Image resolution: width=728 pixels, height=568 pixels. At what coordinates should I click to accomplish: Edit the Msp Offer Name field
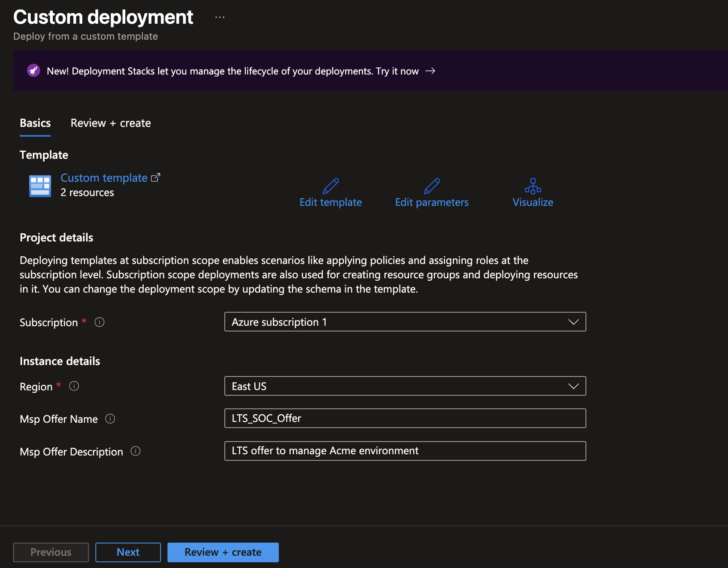[x=405, y=418]
